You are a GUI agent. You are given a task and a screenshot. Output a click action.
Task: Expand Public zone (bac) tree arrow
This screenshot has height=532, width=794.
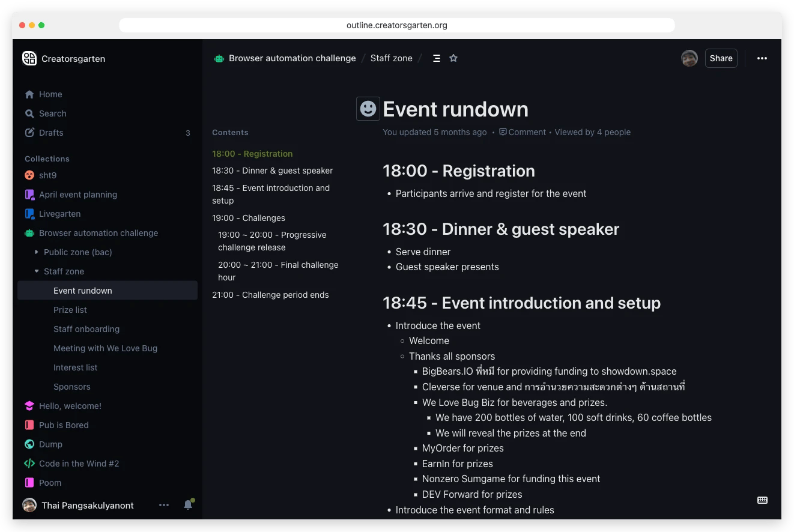37,252
